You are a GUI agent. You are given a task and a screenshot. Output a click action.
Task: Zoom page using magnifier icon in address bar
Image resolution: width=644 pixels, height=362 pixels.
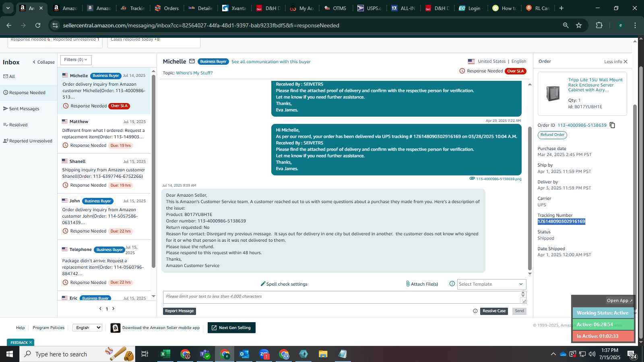[x=566, y=25]
